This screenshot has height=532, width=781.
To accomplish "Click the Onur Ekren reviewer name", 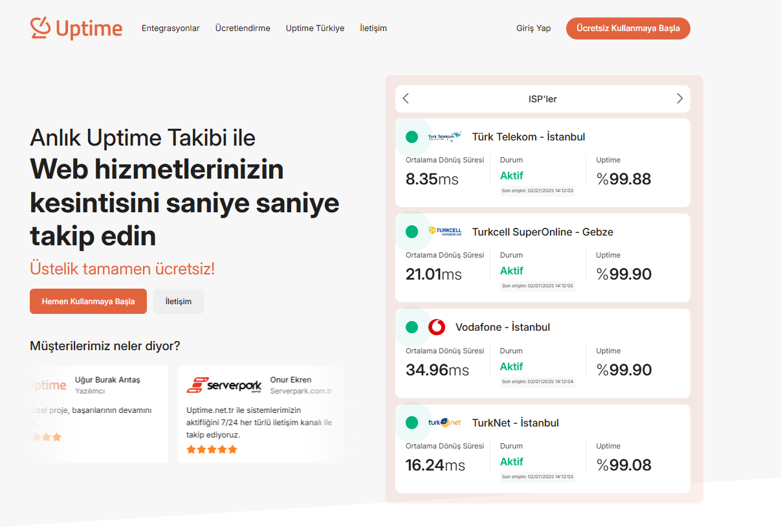I will point(291,380).
